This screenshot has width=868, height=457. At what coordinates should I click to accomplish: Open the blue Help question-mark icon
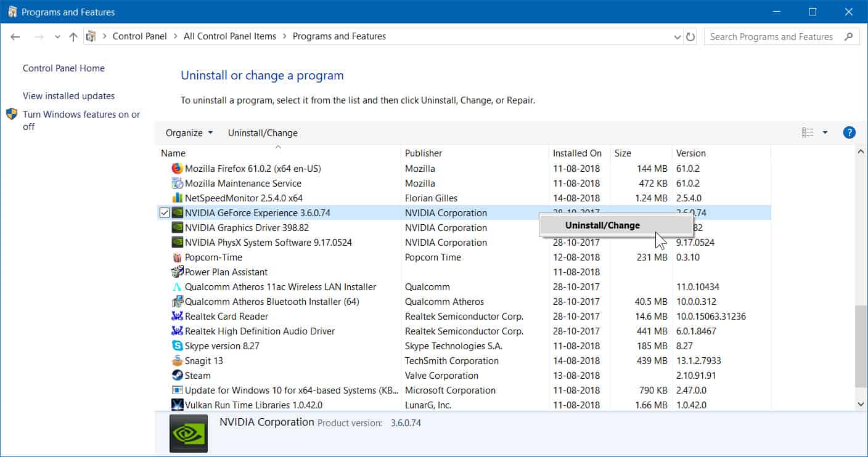pyautogui.click(x=849, y=132)
